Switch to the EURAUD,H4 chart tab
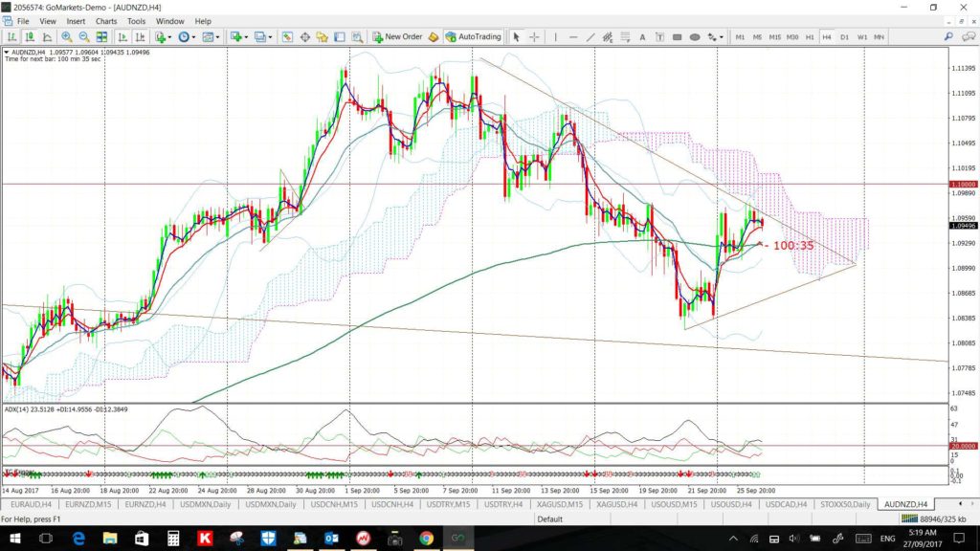This screenshot has width=980, height=551. 31,504
